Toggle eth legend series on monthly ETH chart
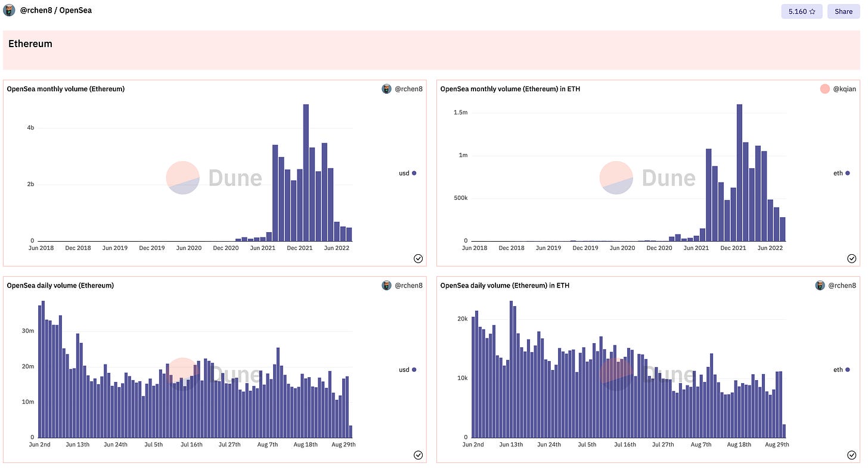 coord(842,173)
